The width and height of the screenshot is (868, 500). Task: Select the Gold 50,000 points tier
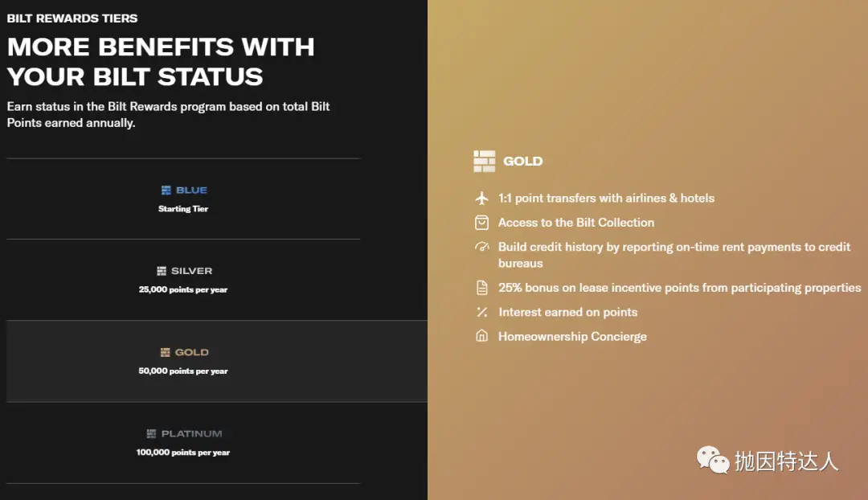coord(183,362)
